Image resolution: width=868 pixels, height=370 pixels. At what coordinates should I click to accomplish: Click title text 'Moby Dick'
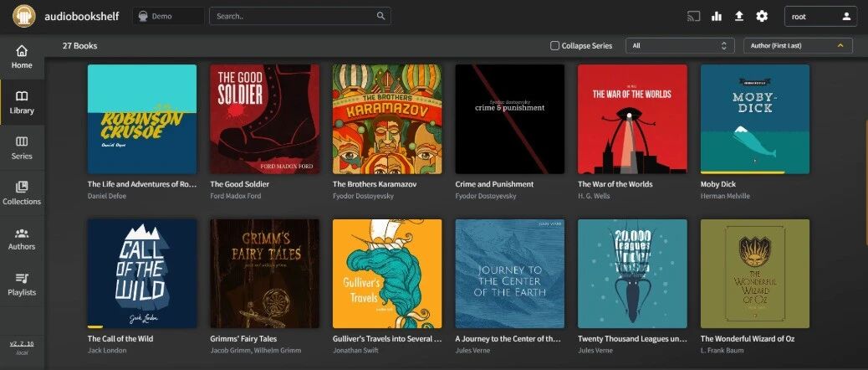click(718, 184)
